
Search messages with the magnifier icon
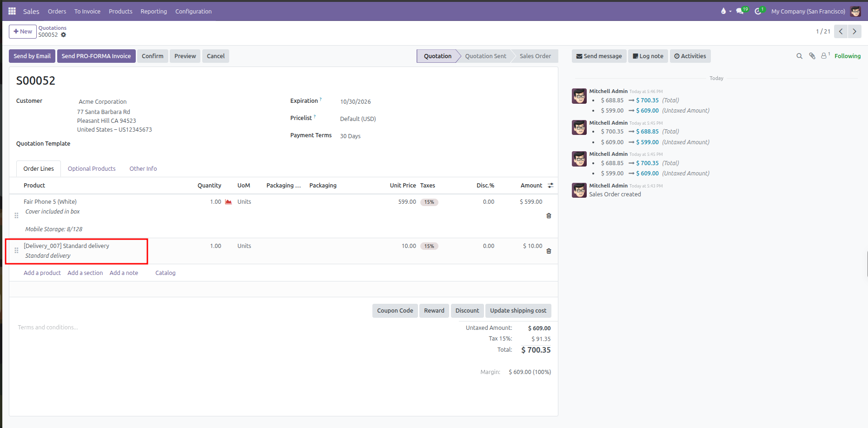800,56
